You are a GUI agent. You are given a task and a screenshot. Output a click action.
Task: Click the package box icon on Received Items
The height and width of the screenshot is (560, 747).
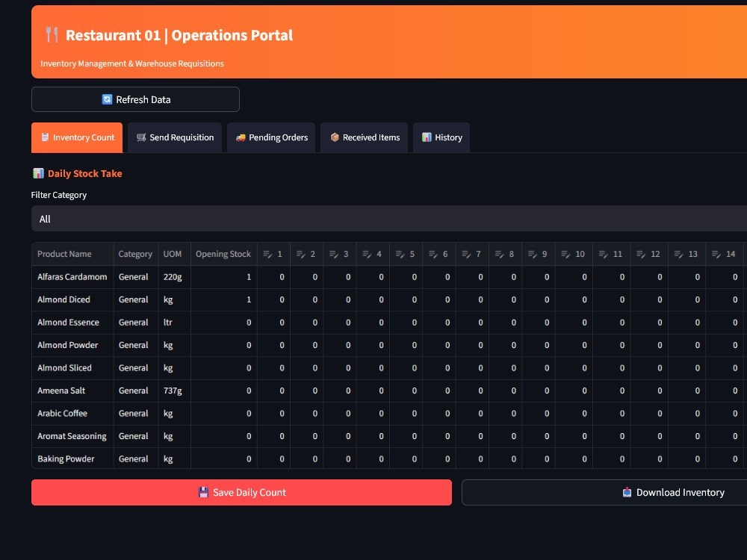point(335,137)
